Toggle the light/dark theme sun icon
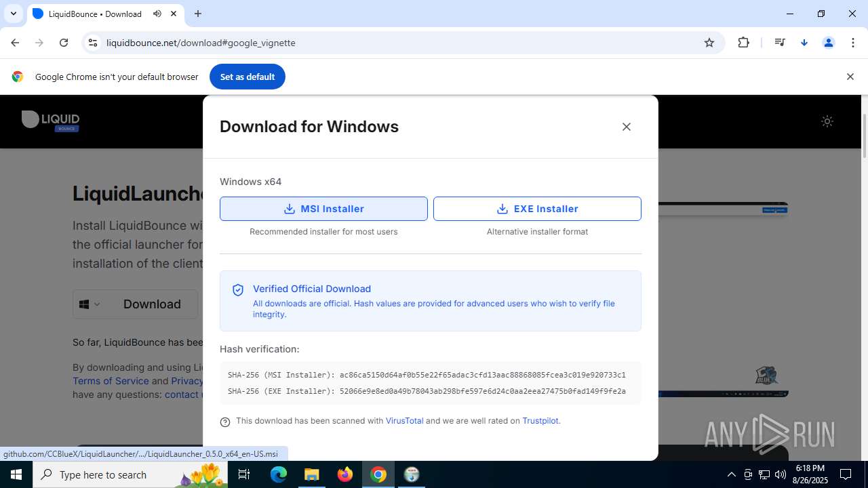This screenshot has width=868, height=488. 827,121
